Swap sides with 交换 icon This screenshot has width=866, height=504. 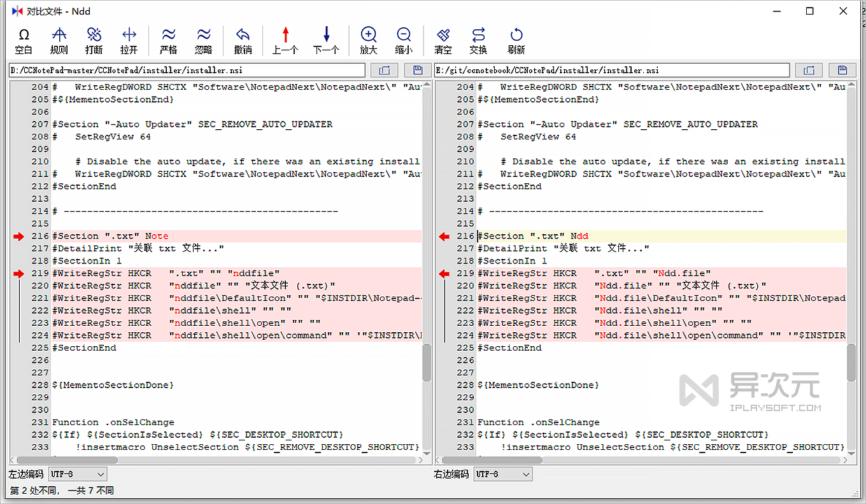click(x=478, y=41)
